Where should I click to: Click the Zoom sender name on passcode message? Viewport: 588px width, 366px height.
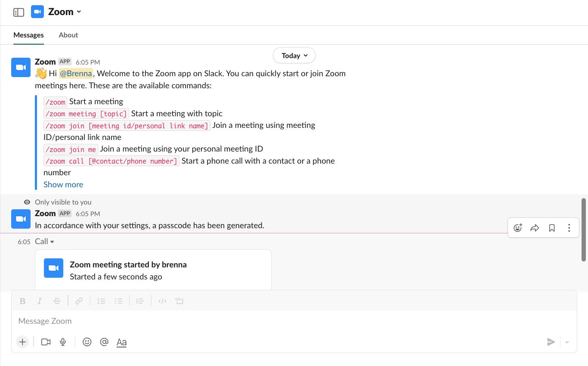(45, 213)
